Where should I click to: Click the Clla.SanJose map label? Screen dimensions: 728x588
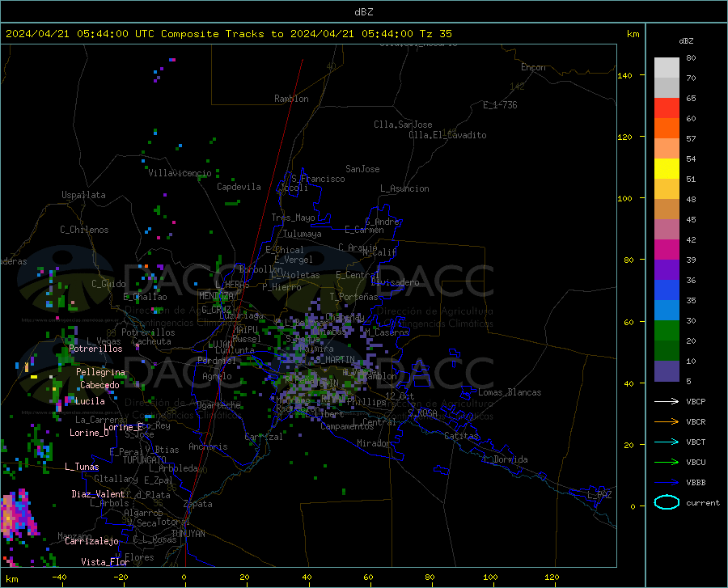pyautogui.click(x=403, y=125)
